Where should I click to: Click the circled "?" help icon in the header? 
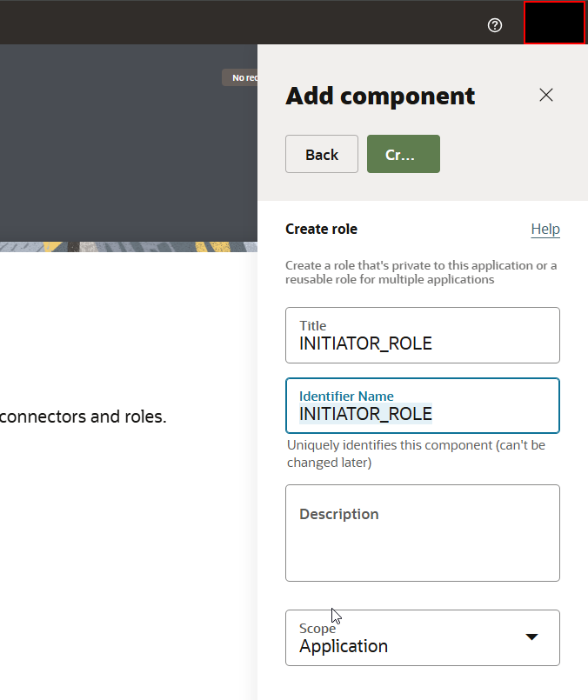click(495, 25)
